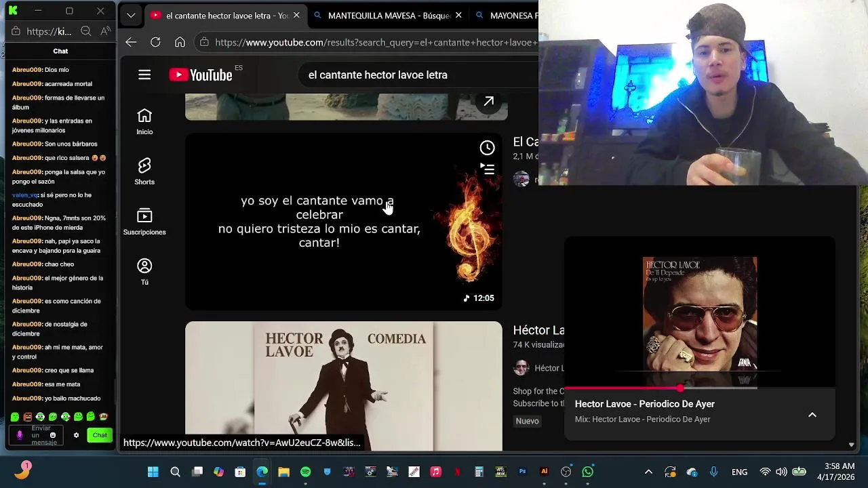Open Spotify from the taskbar
Viewport: 868px width, 488px height.
[305, 472]
